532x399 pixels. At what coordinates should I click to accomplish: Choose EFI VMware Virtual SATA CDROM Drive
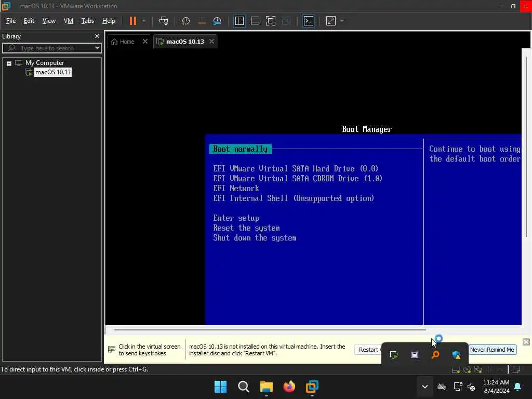tap(298, 179)
